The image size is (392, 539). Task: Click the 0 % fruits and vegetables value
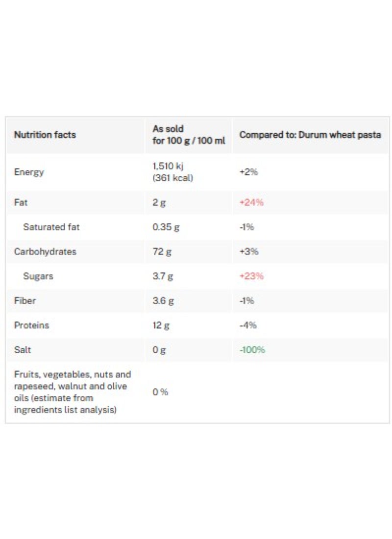point(160,392)
